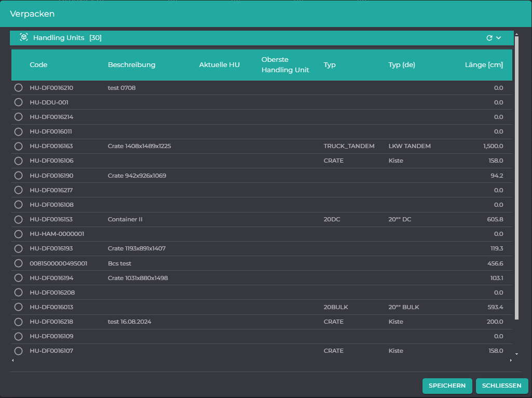
Task: Select radio button for 0081500000495001
Action: [19, 263]
